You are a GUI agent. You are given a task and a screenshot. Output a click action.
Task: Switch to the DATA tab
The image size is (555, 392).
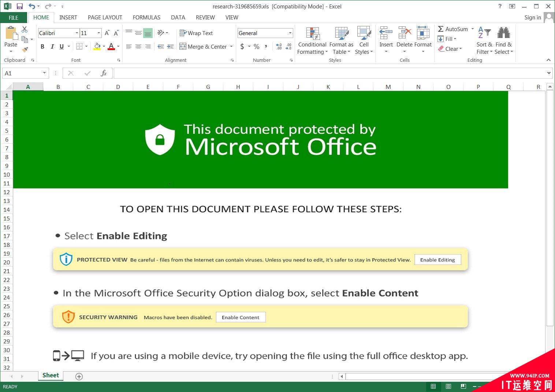(x=178, y=18)
